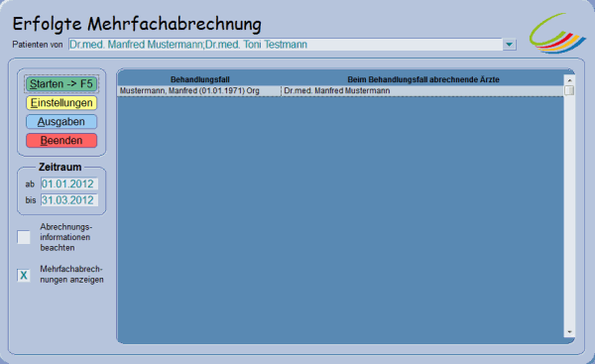Close the dialog via the red Beenden button
Viewport: 595px width, 364px height.
pos(61,141)
